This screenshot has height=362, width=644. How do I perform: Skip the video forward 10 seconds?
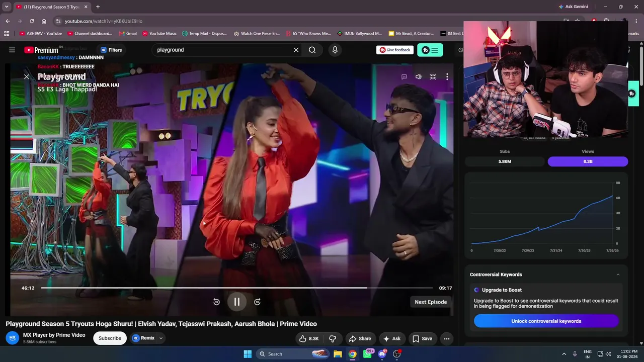[x=257, y=302]
